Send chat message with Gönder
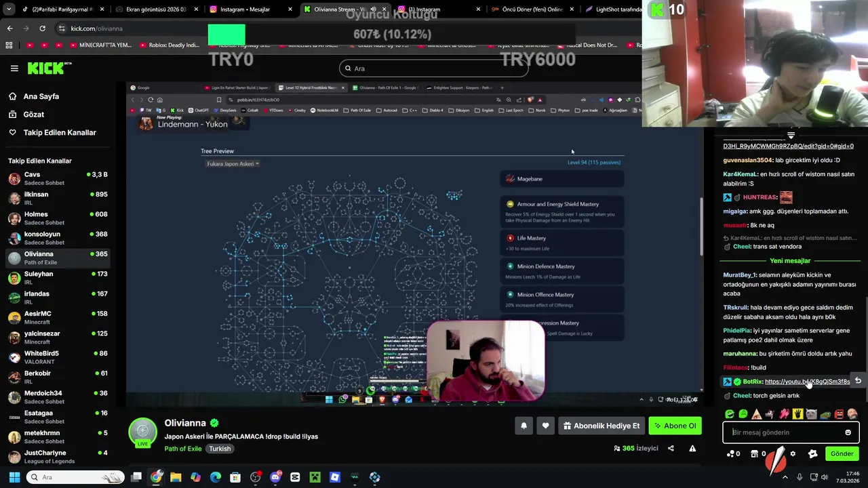The height and width of the screenshot is (488, 868). (x=842, y=453)
